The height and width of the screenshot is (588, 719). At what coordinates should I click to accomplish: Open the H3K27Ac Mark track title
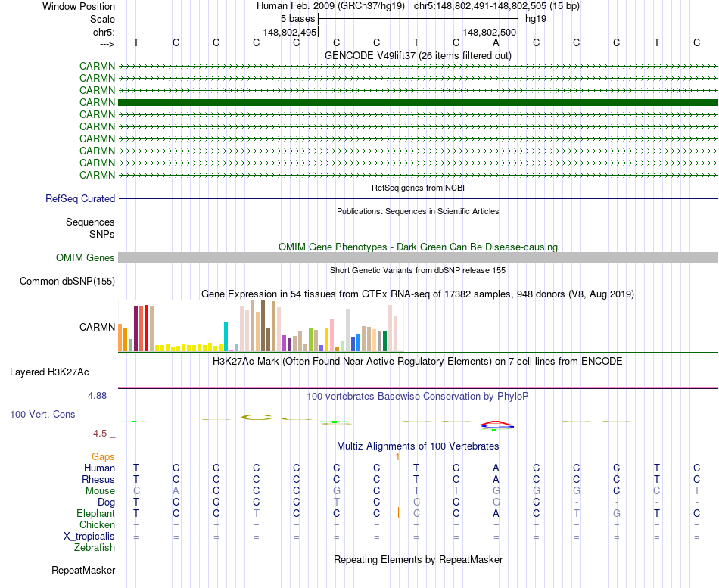pyautogui.click(x=418, y=362)
